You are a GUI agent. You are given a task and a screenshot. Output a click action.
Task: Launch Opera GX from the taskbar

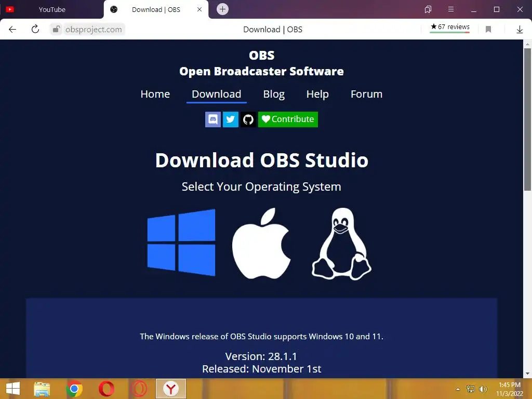coord(139,389)
